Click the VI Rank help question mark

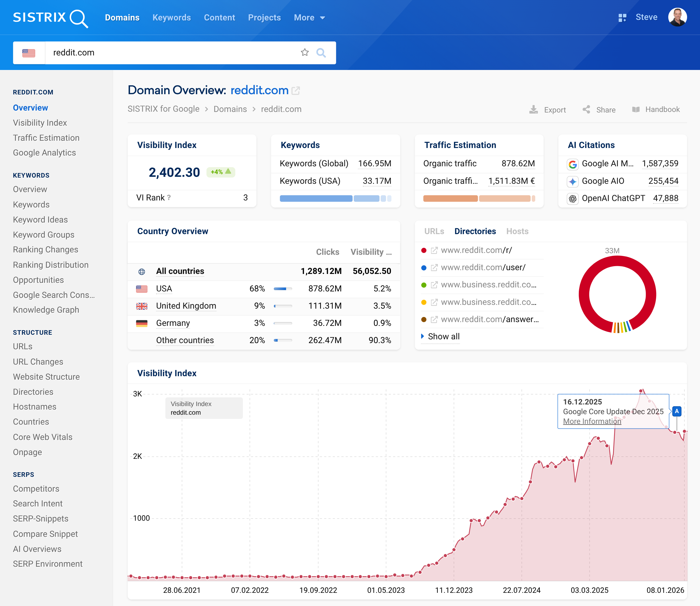(x=169, y=198)
